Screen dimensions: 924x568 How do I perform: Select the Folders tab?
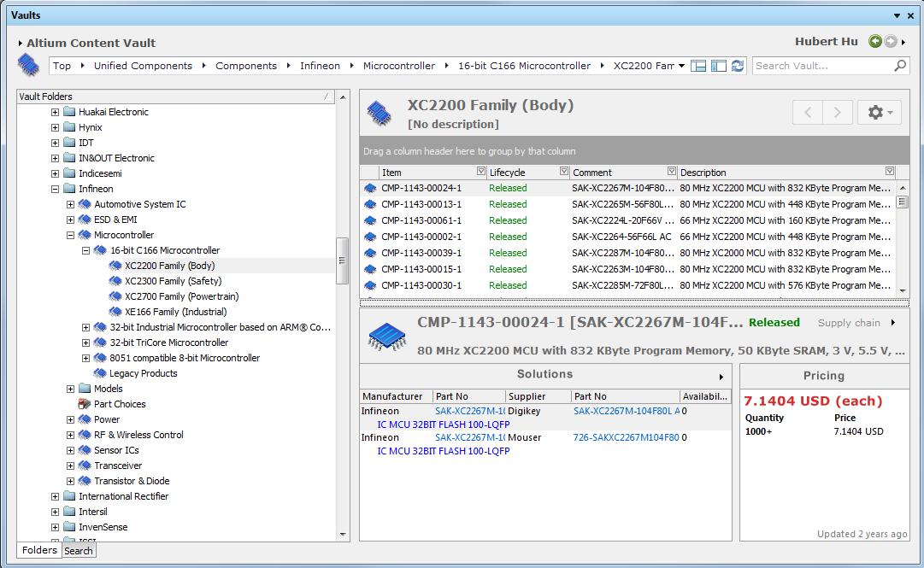(x=39, y=550)
